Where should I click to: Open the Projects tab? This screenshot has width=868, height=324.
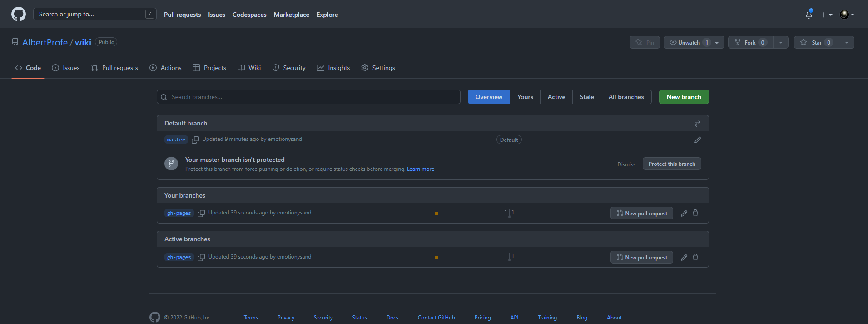pyautogui.click(x=209, y=68)
